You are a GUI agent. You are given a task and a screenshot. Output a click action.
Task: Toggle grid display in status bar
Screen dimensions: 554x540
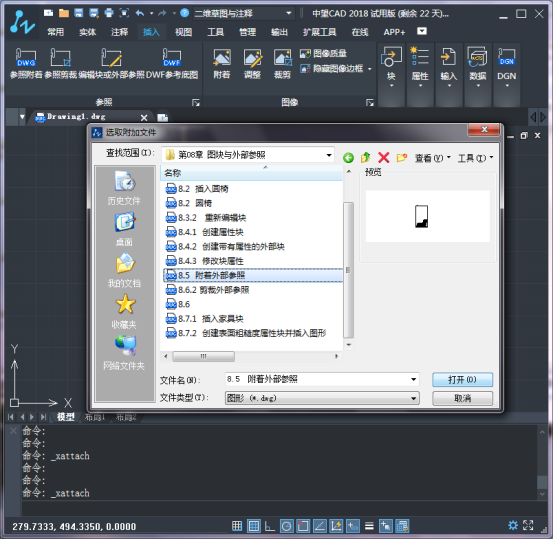tap(254, 526)
